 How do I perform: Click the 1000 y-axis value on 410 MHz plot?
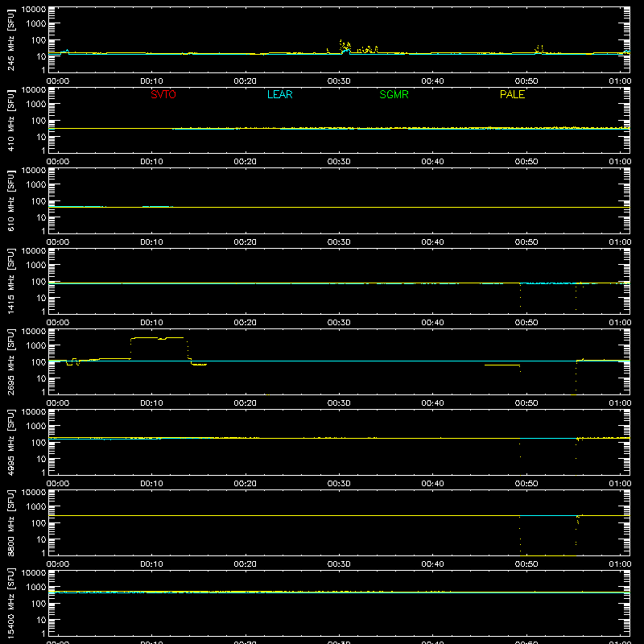(x=36, y=105)
